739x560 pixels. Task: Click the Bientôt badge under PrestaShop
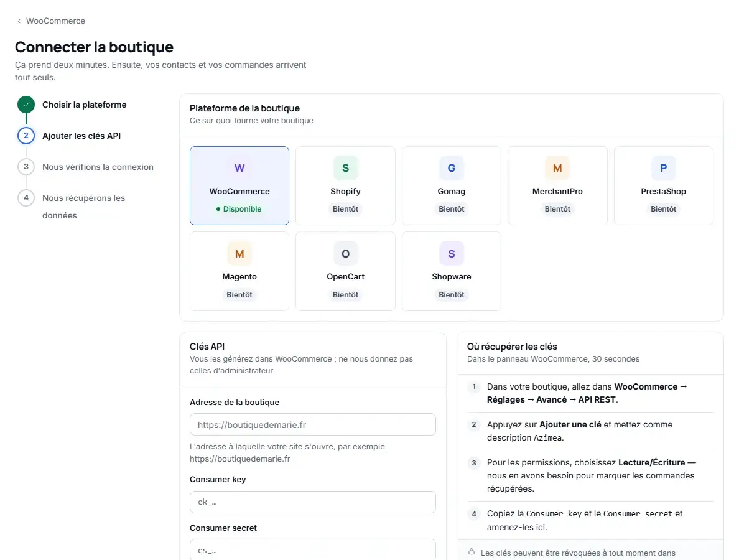[664, 209]
